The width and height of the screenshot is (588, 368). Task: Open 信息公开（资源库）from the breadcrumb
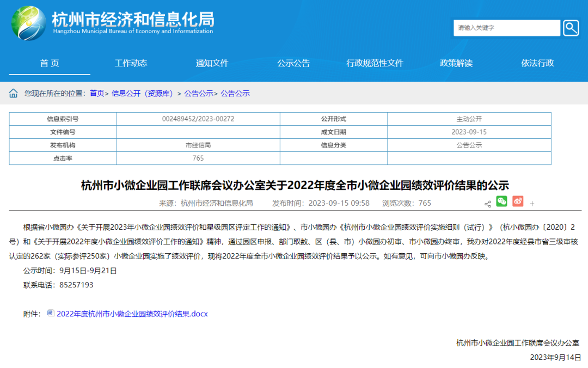(x=143, y=93)
